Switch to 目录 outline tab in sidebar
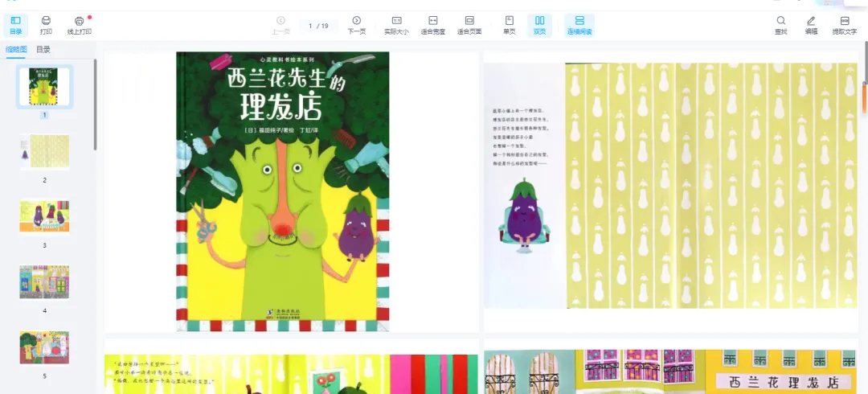868x394 pixels. coord(43,49)
